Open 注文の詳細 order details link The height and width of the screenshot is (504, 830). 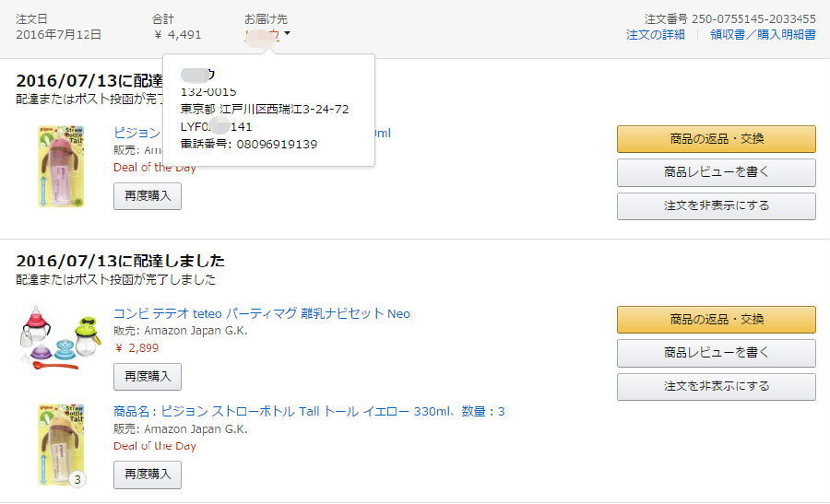(x=655, y=35)
